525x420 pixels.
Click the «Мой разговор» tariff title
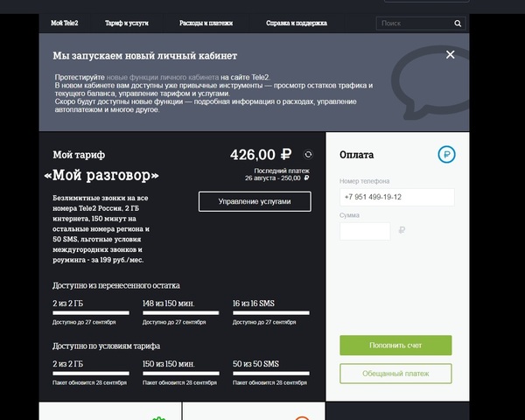(101, 175)
